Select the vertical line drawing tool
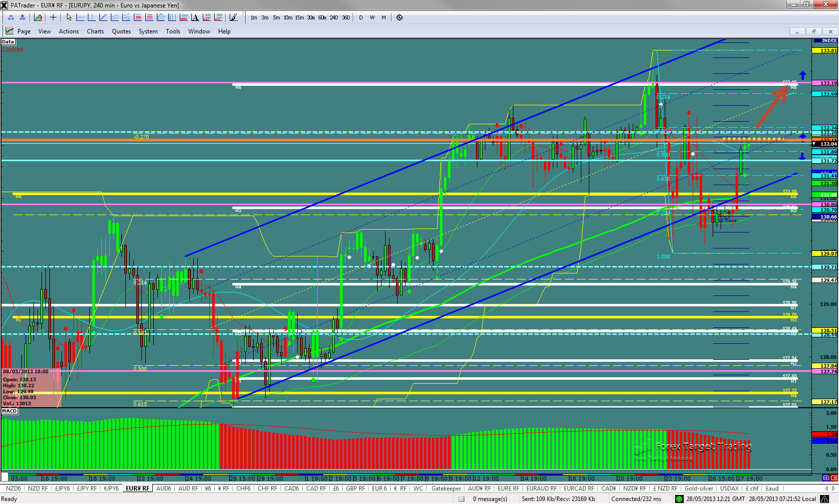This screenshot has width=839, height=504. point(91,17)
